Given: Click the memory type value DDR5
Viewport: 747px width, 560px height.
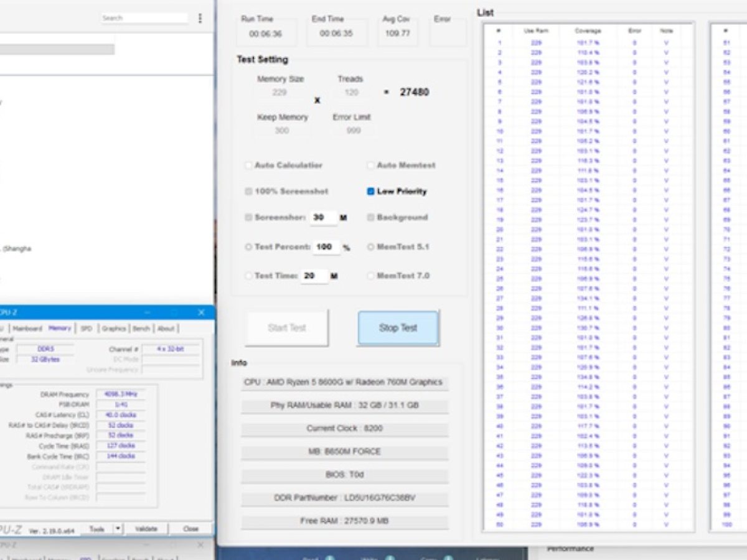Looking at the screenshot, I should pyautogui.click(x=45, y=349).
